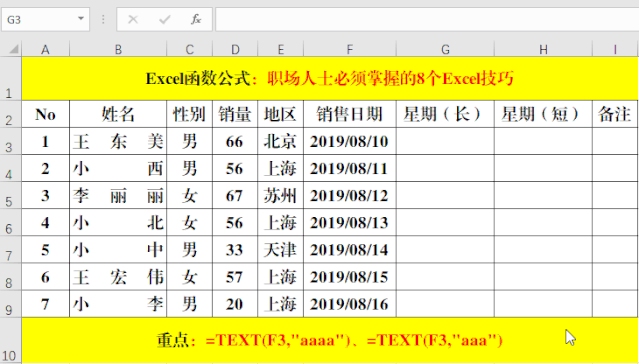This screenshot has width=639, height=364.
Task: Click the 'No' header cell
Action: (x=45, y=114)
